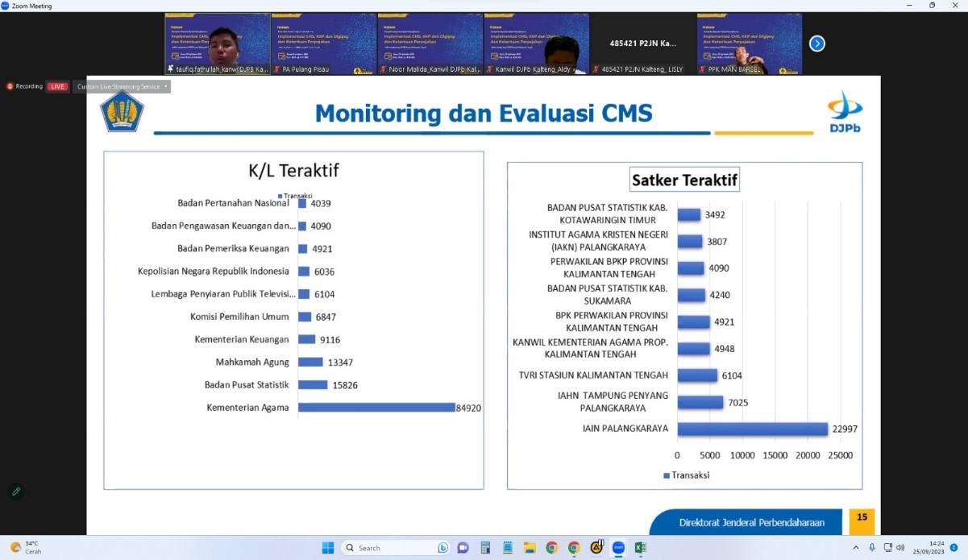Open the weather widget showing 34°C
The width and height of the screenshot is (968, 560).
[27, 548]
